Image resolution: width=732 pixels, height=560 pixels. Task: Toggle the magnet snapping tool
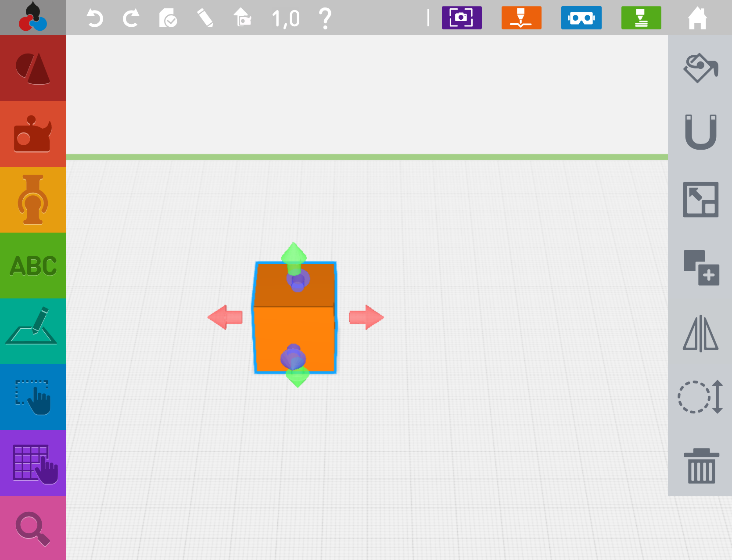[x=701, y=132]
